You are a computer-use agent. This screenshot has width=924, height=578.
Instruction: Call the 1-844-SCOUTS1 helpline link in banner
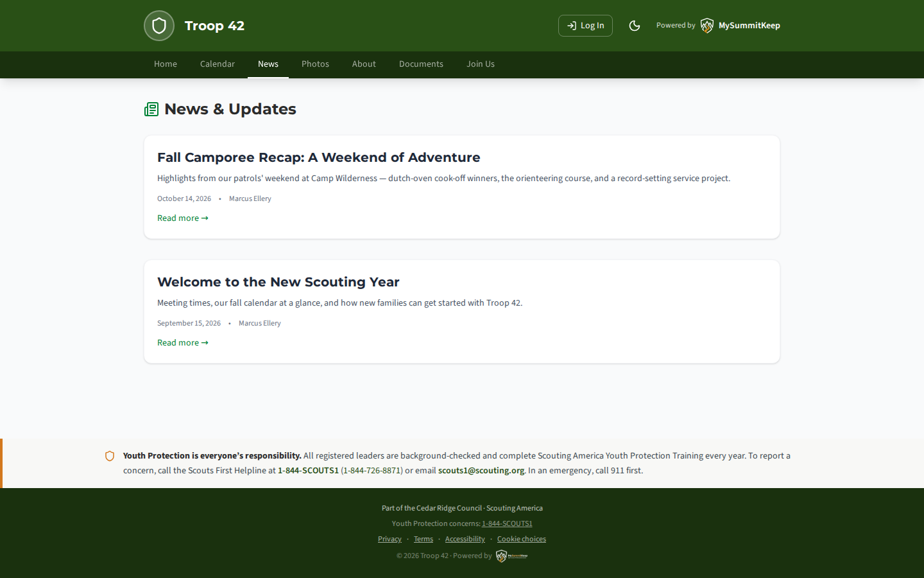[x=308, y=471]
